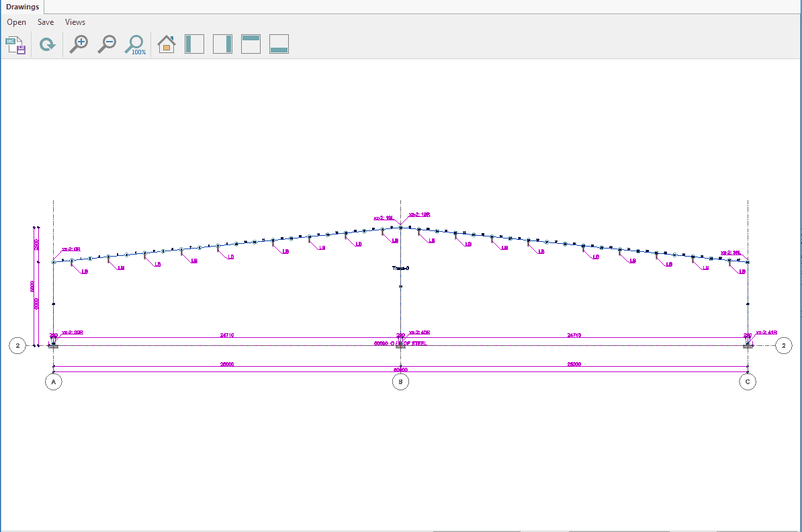Zoom in using the plus magnifier

(79, 45)
